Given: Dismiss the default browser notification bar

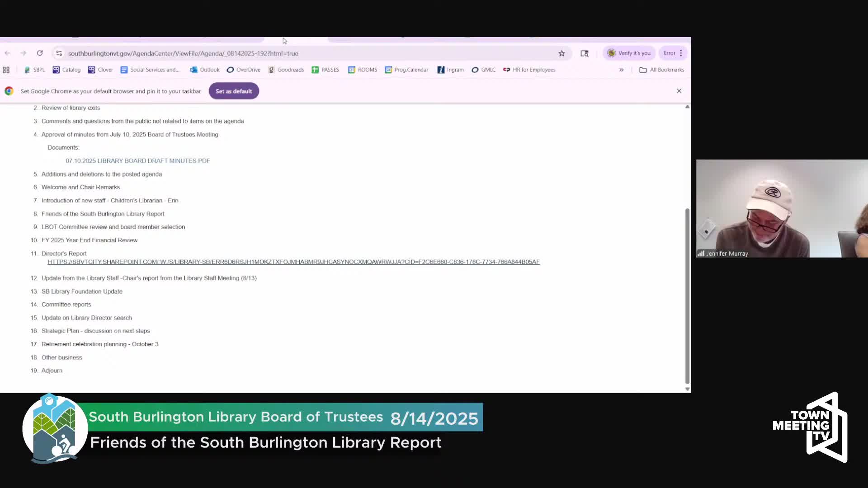Looking at the screenshot, I should tap(679, 91).
